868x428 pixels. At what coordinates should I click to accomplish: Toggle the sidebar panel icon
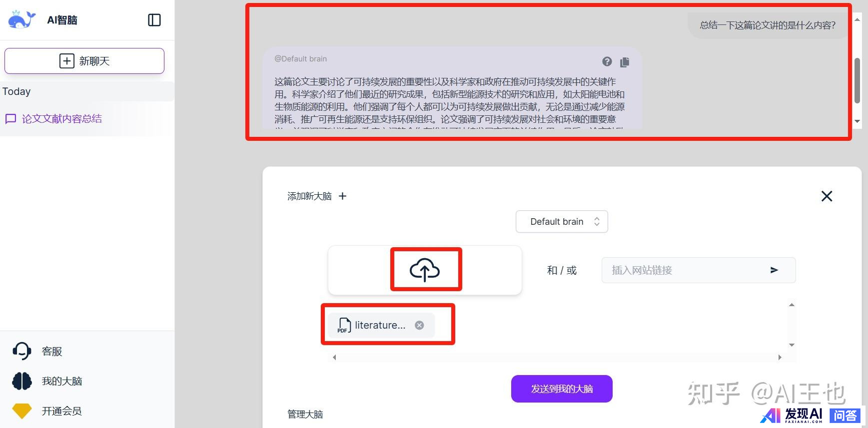pyautogui.click(x=154, y=20)
